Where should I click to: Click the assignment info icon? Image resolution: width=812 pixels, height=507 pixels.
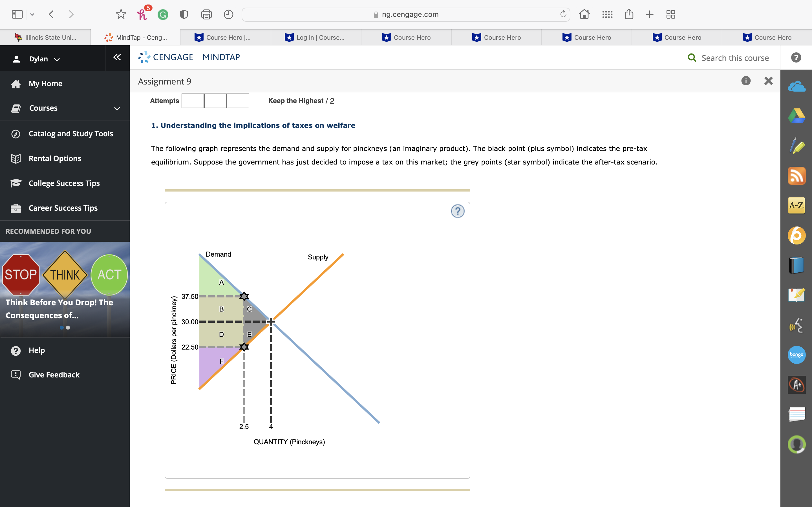745,81
